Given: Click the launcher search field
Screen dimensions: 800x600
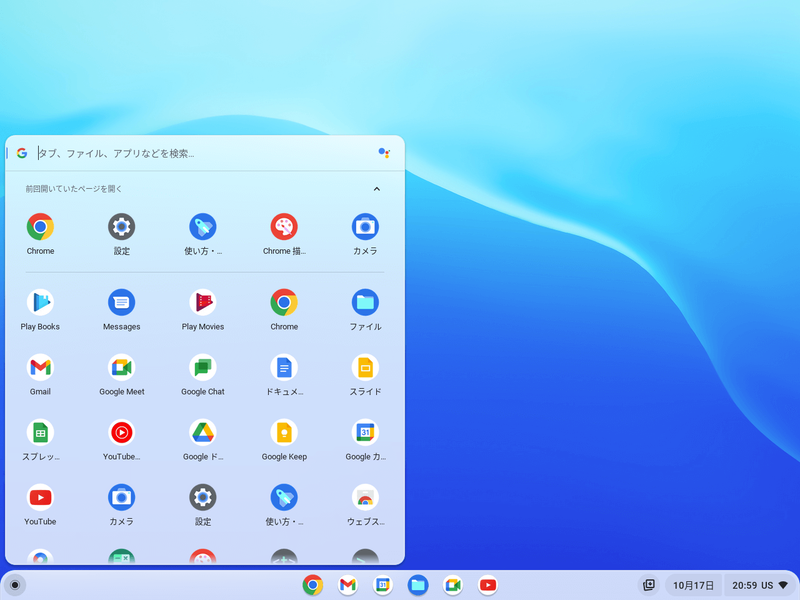Looking at the screenshot, I should pos(204,153).
